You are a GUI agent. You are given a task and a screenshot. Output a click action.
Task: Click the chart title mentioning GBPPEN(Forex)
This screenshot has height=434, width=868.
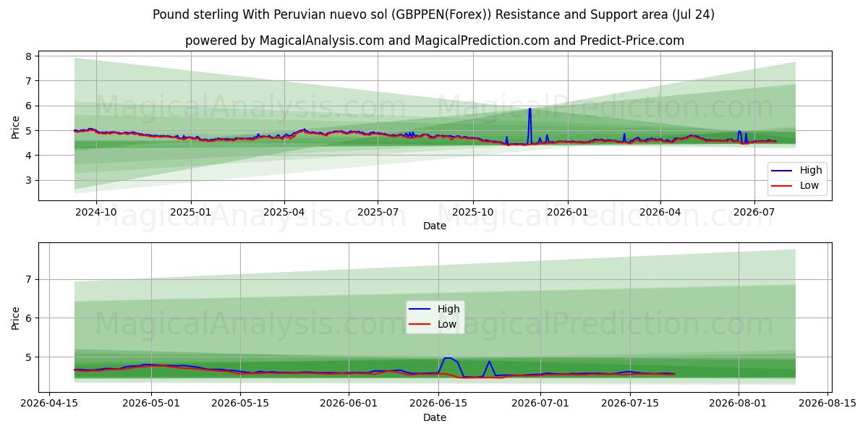click(434, 14)
